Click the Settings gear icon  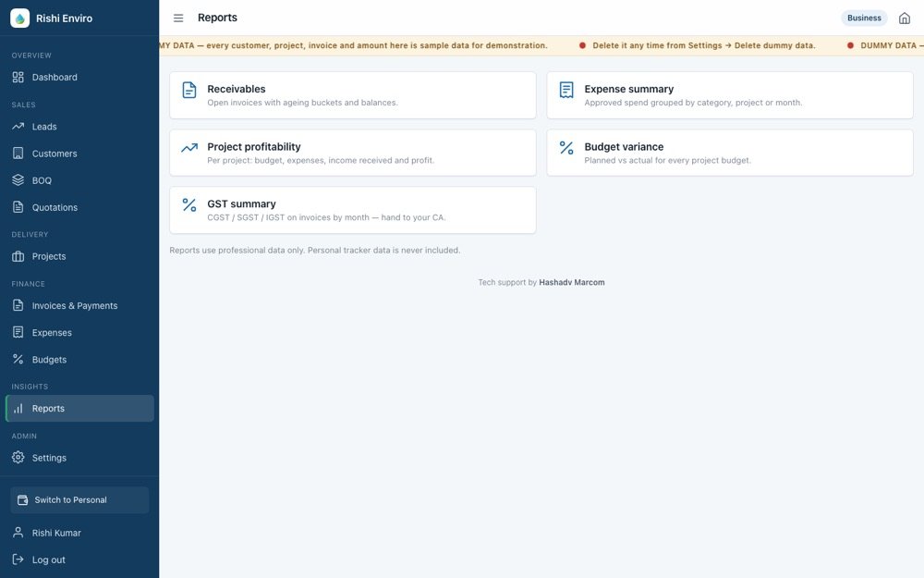18,458
